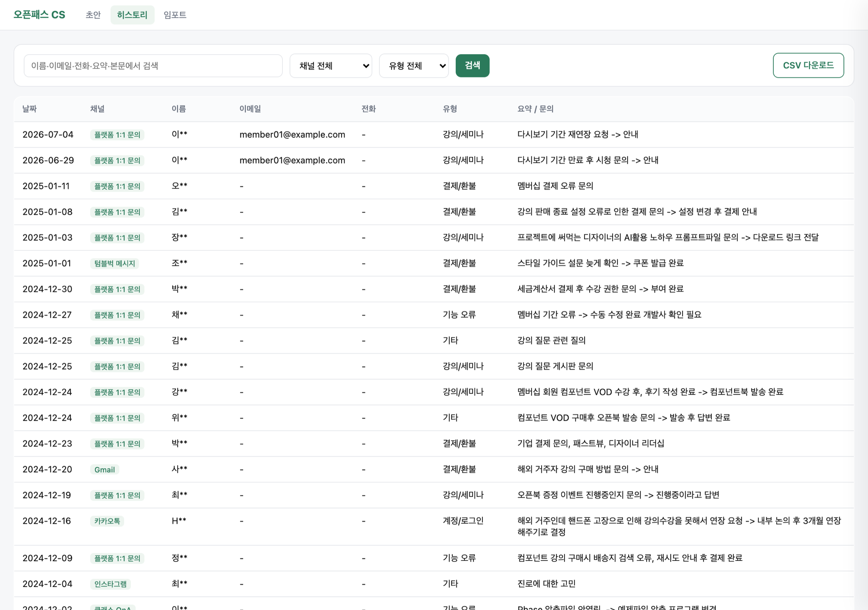Click 진로에 대한 고민 summary
The image size is (868, 610).
click(x=546, y=584)
